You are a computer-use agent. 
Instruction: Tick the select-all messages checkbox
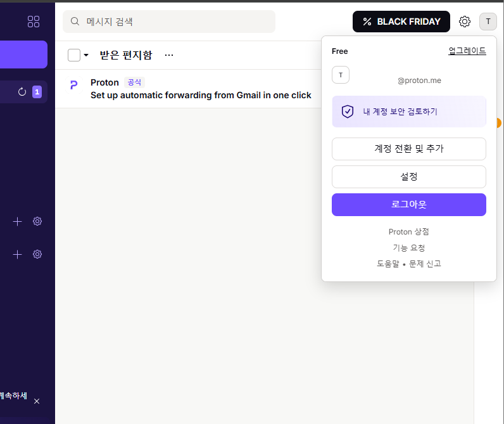click(x=74, y=55)
